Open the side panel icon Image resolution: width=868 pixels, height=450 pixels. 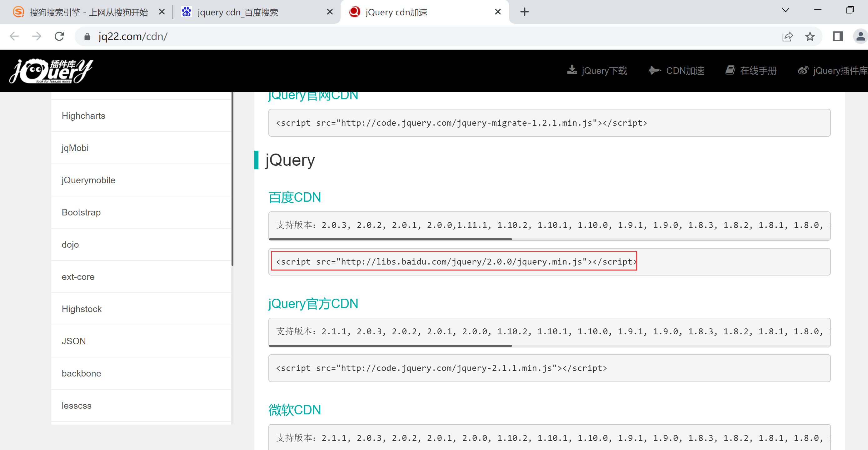[x=838, y=36]
